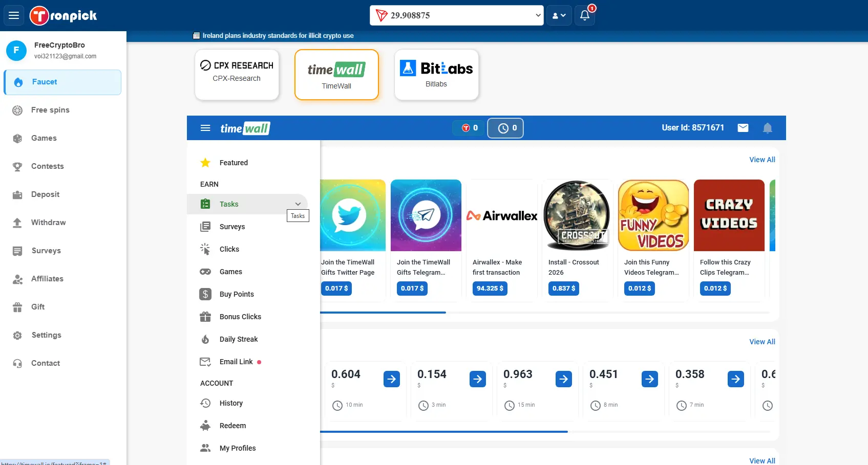Click the 0.012 $ Crazy Clips reward

(x=715, y=289)
